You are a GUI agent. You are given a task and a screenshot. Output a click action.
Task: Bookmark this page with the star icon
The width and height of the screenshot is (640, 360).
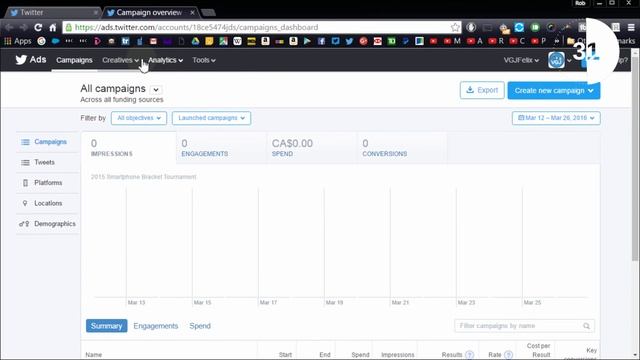[455, 27]
